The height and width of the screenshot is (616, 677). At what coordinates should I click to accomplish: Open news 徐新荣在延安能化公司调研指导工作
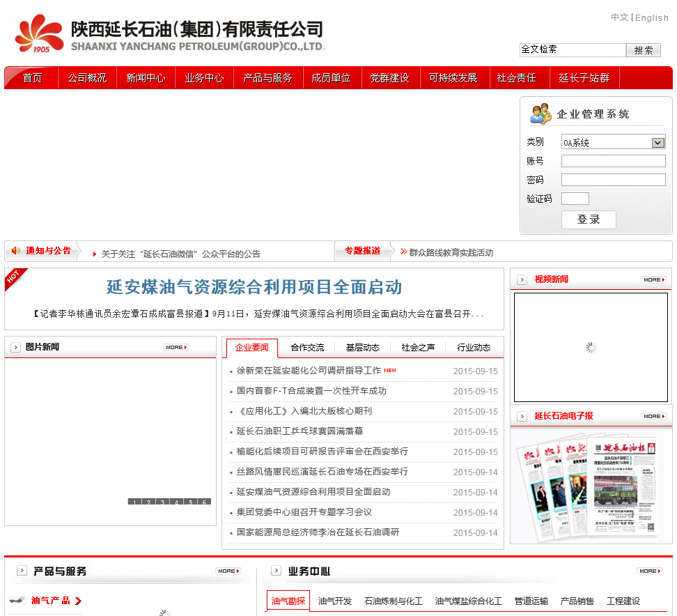(x=309, y=371)
